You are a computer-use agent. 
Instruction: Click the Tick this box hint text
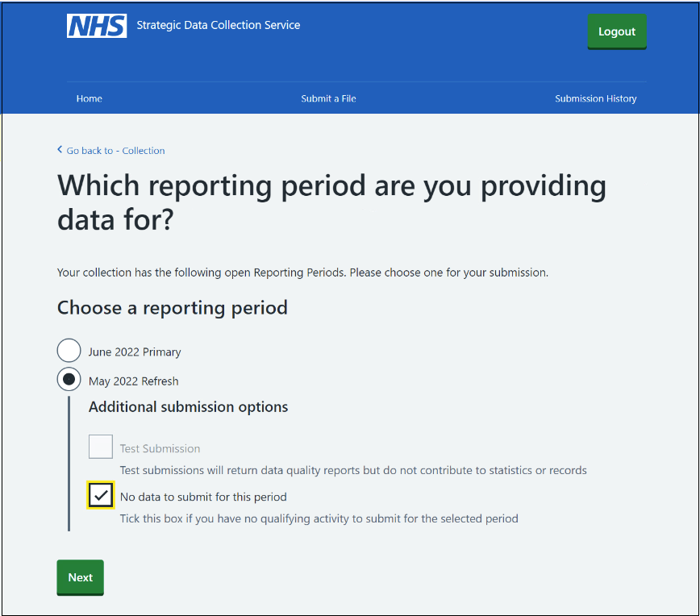[319, 518]
